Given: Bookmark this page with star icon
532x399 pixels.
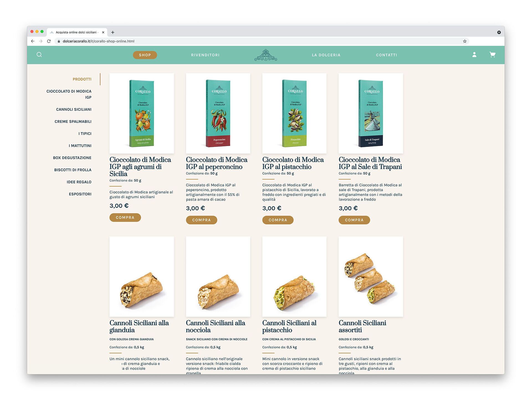Looking at the screenshot, I should click(x=465, y=41).
